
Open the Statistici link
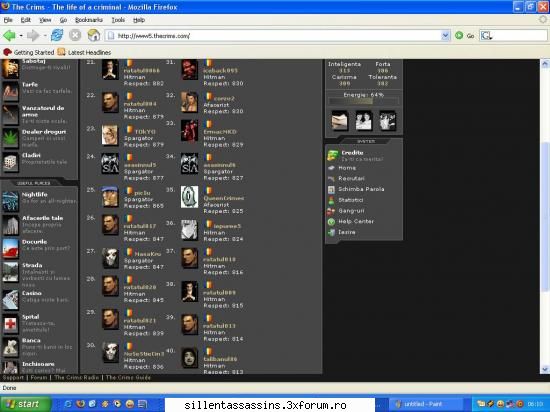coord(351,200)
